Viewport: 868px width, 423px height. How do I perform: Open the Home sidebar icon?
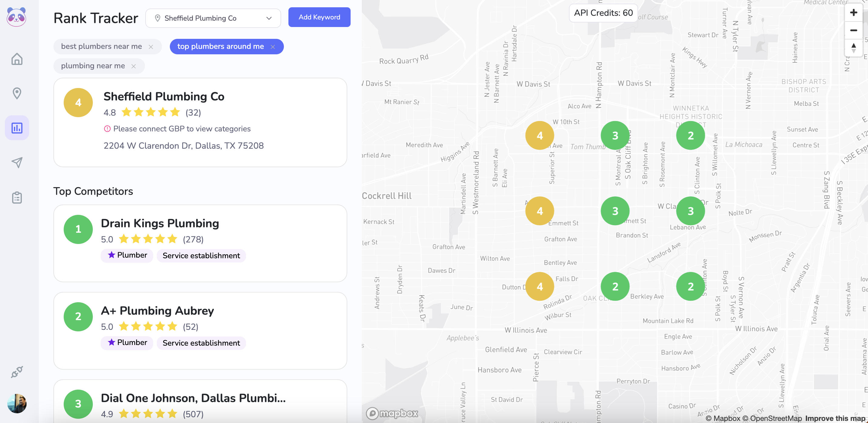tap(17, 59)
